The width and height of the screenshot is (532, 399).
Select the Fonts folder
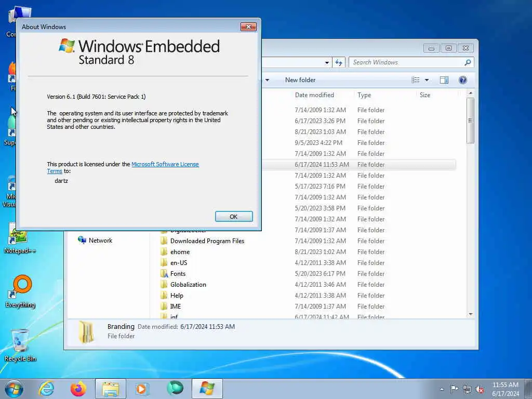178,273
